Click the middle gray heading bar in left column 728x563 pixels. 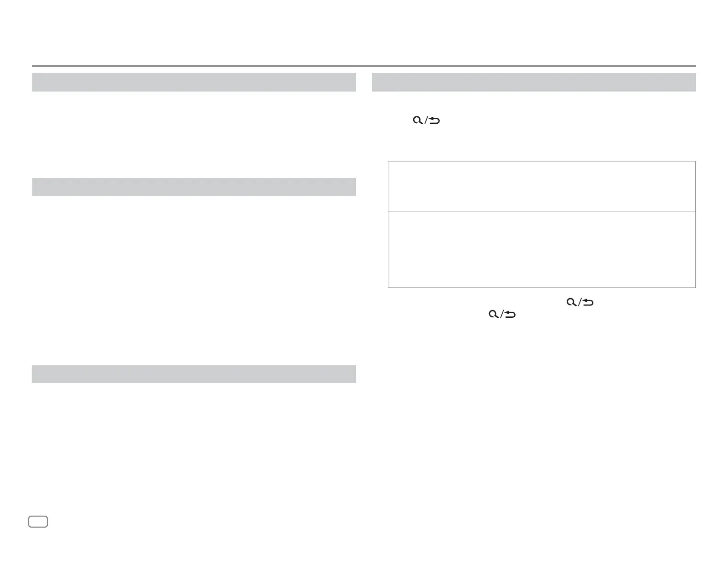click(194, 187)
